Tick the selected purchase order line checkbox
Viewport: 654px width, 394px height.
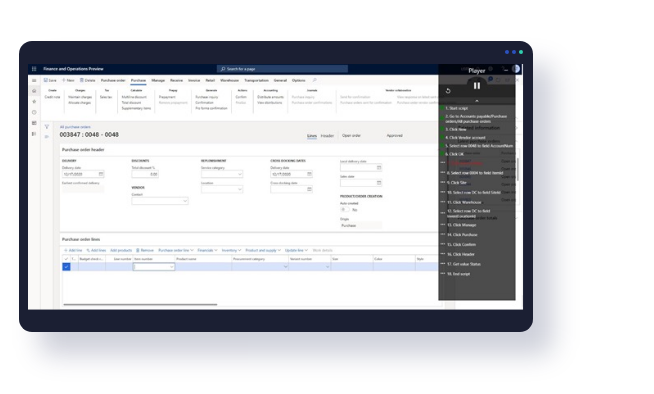click(66, 267)
